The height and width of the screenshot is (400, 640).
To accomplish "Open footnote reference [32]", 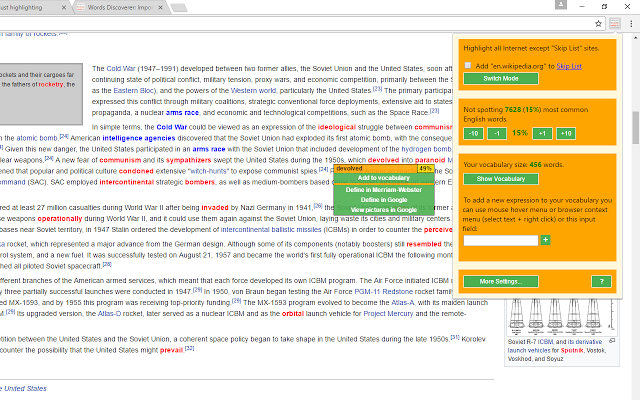I will point(189,349).
